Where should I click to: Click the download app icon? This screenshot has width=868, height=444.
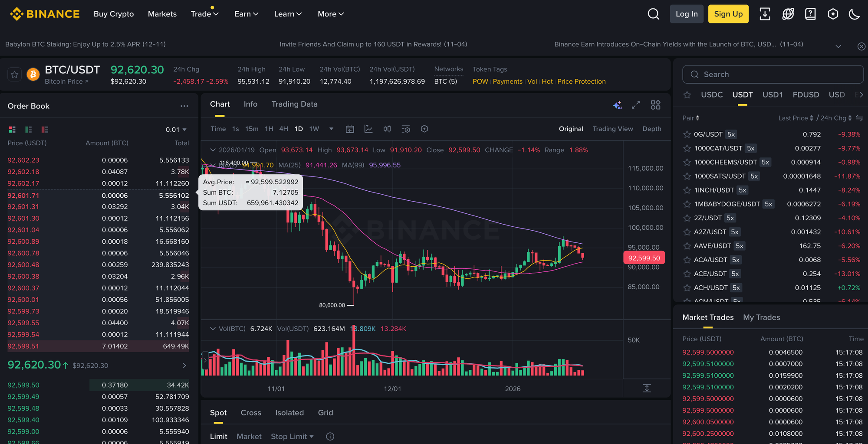tap(765, 14)
